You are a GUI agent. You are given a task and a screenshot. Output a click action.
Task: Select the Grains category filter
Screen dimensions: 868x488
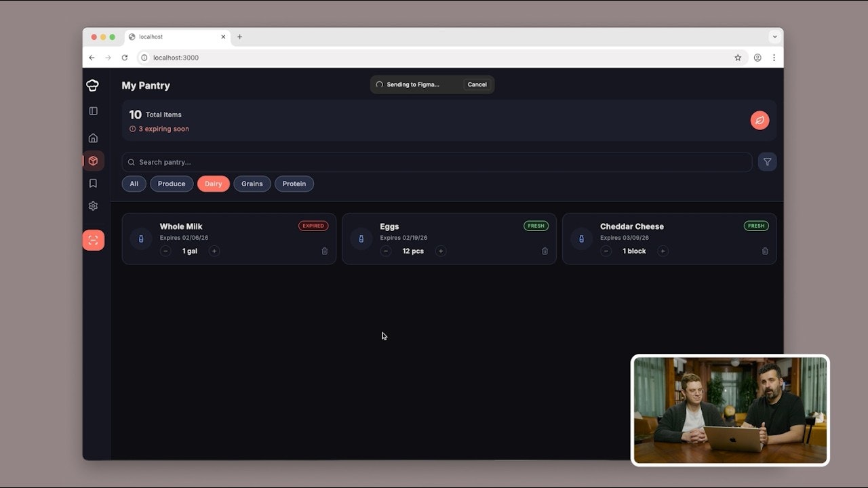coord(252,184)
